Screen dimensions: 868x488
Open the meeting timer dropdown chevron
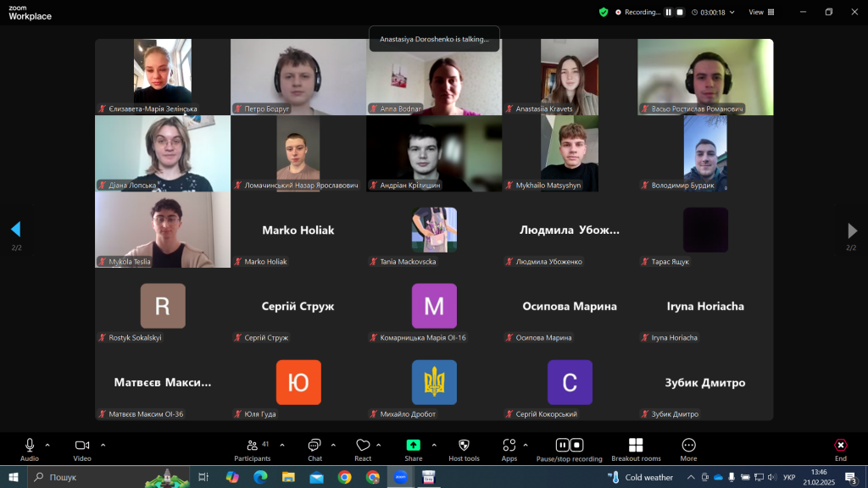tap(732, 12)
